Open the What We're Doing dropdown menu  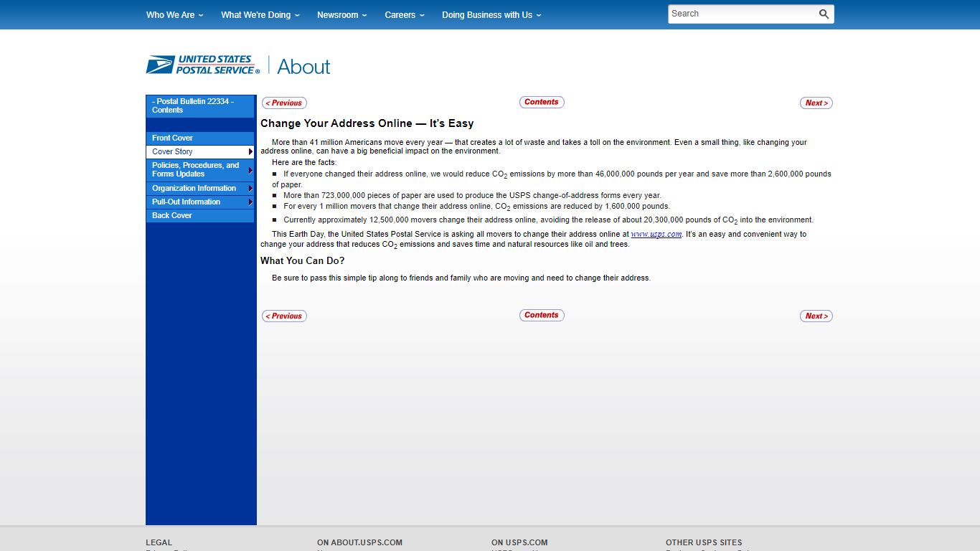260,14
